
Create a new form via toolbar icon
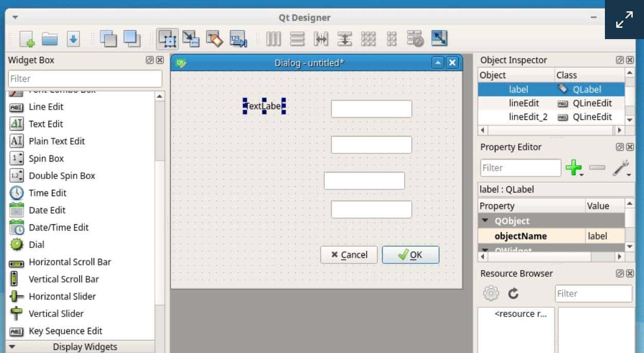pyautogui.click(x=27, y=39)
